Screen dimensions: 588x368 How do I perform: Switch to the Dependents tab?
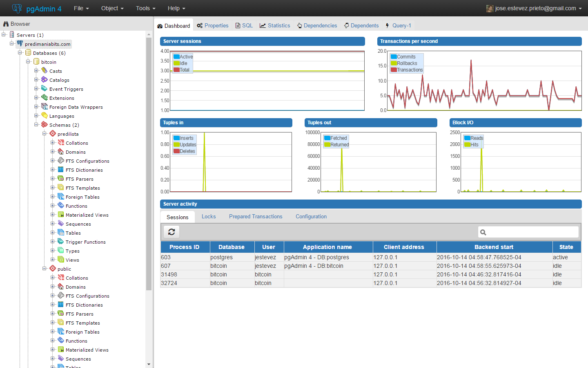(x=361, y=25)
